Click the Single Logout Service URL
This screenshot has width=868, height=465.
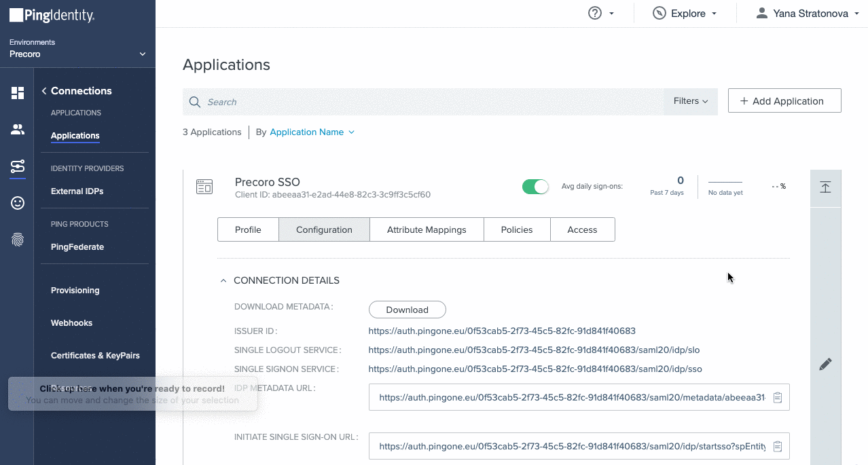[534, 350]
